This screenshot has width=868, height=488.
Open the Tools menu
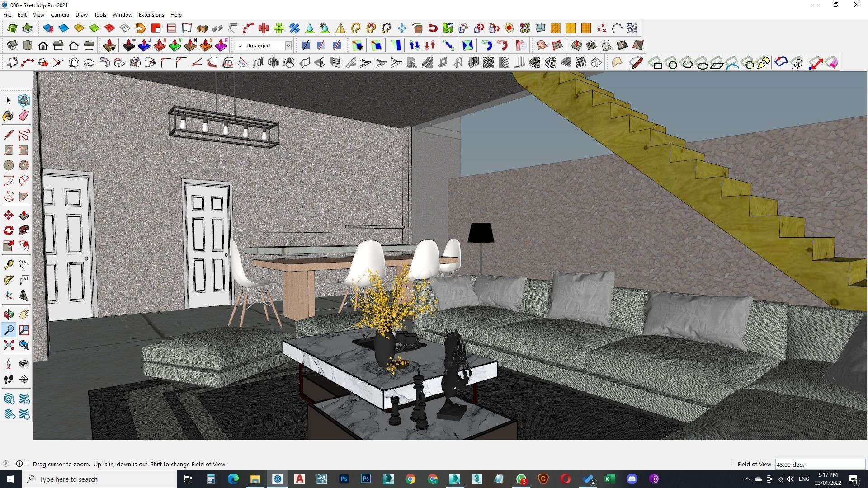[100, 15]
